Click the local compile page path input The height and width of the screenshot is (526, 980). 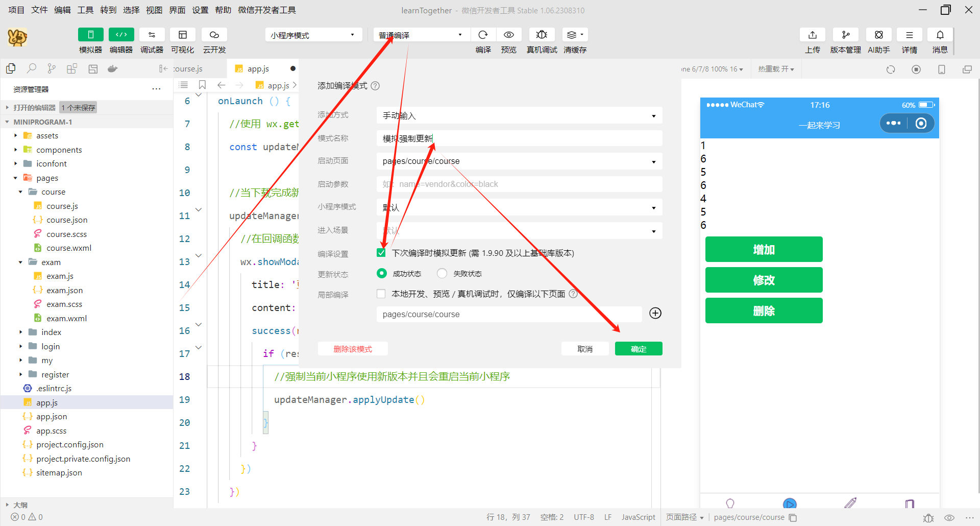click(509, 314)
